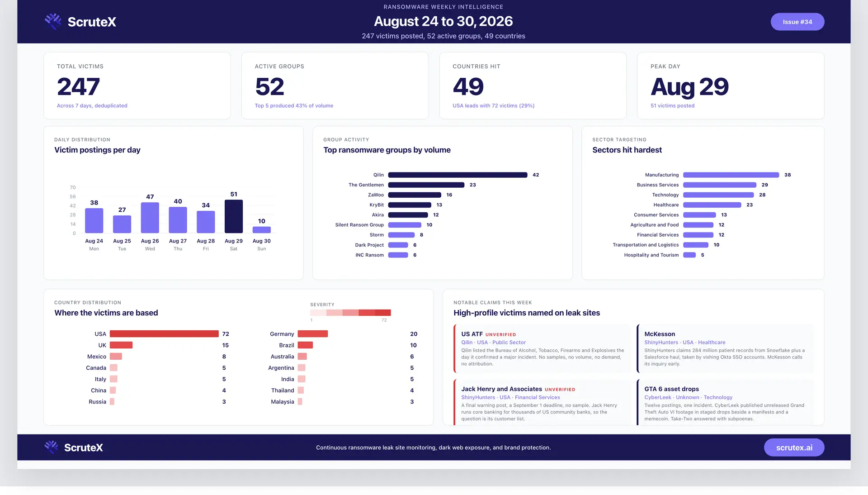Click 'Hospitality and Tourism' label
868x495 pixels.
pos(651,255)
